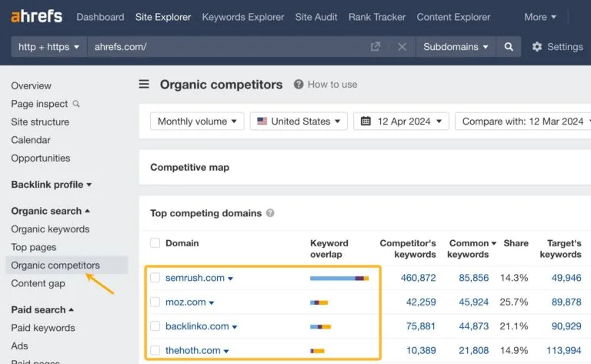Viewport: 591px width, 364px height.
Task: Click moz.com target keywords 89,878
Action: coord(566,302)
